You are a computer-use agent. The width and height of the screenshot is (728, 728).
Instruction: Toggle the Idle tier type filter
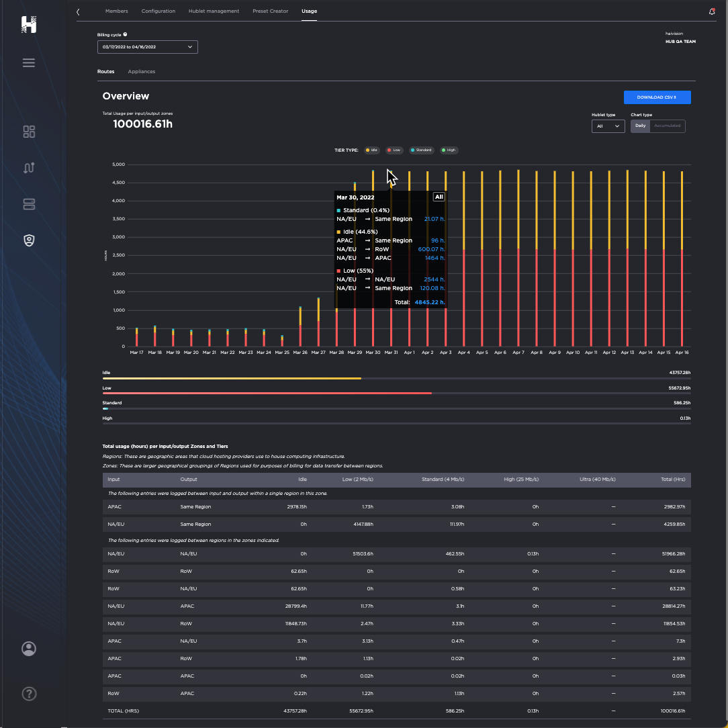pos(371,150)
